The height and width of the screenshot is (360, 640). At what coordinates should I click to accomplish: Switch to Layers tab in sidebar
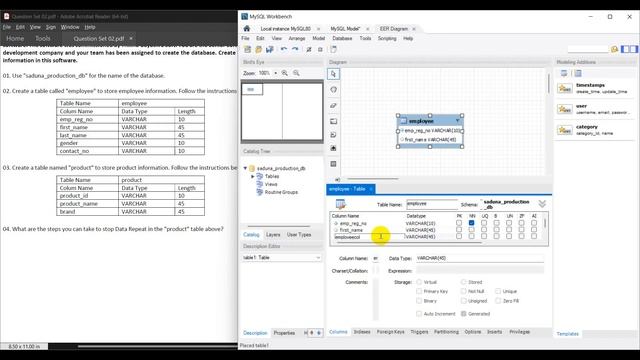273,235
